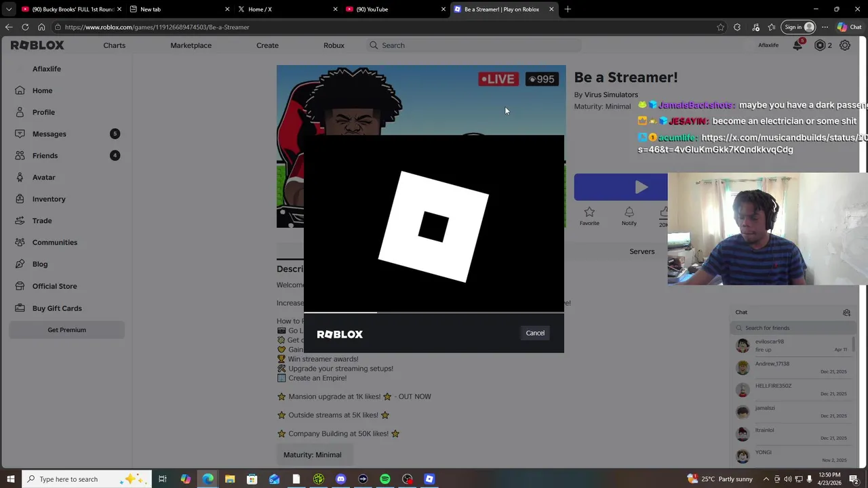Open Official Store in sidebar

point(54,286)
